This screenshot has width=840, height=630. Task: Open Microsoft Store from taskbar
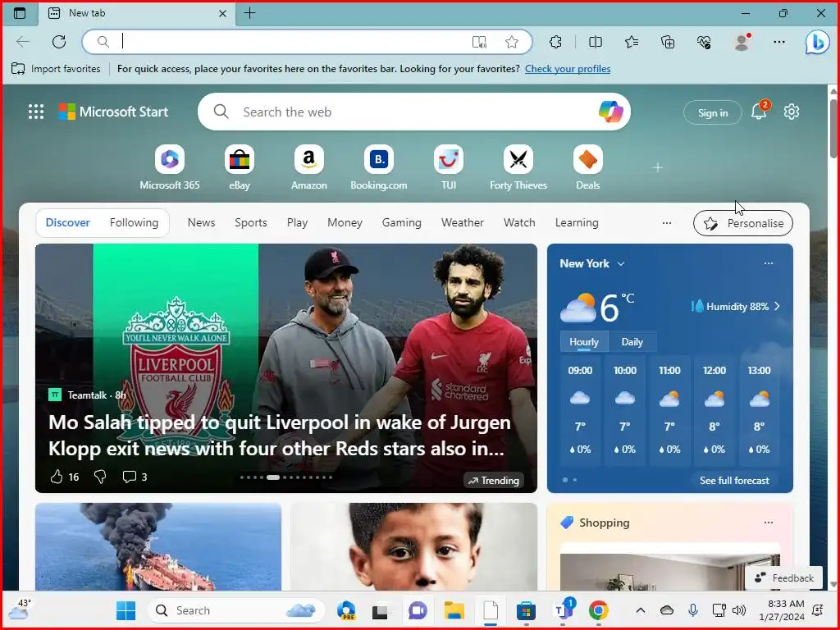click(x=526, y=610)
